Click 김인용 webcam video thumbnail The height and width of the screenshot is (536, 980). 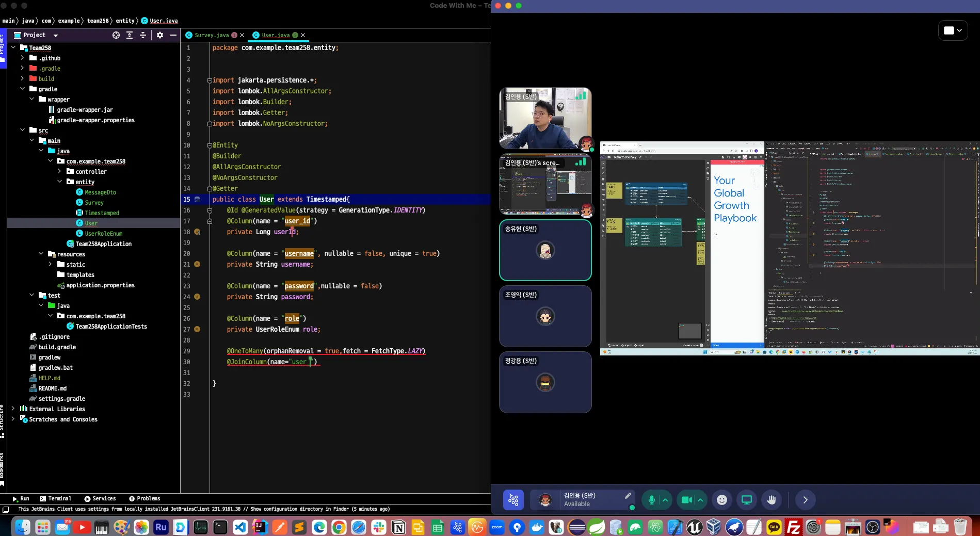[545, 118]
